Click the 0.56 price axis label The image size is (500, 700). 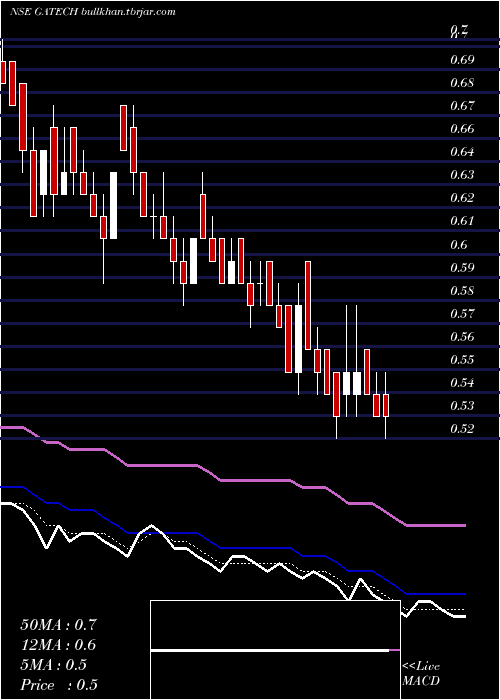(x=462, y=336)
